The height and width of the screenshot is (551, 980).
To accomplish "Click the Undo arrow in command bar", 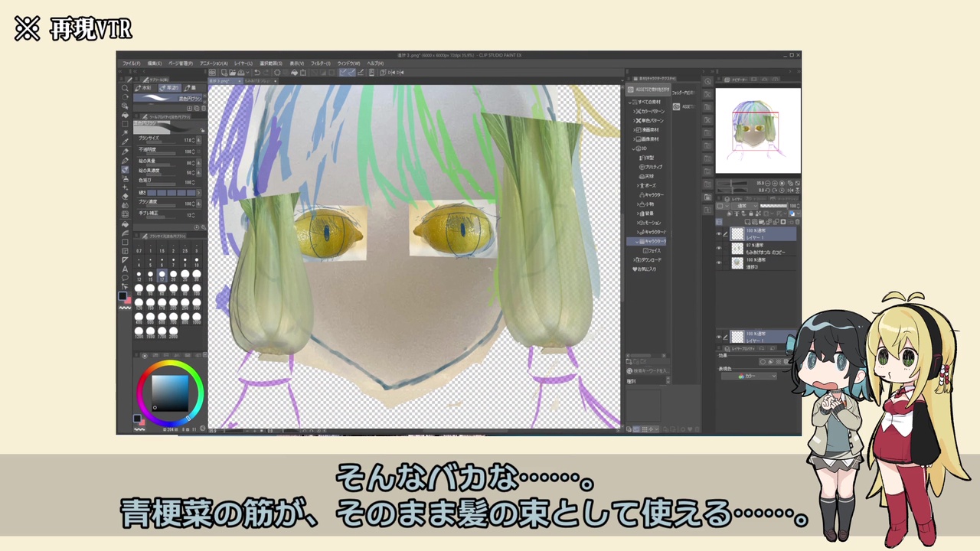I will tap(256, 73).
